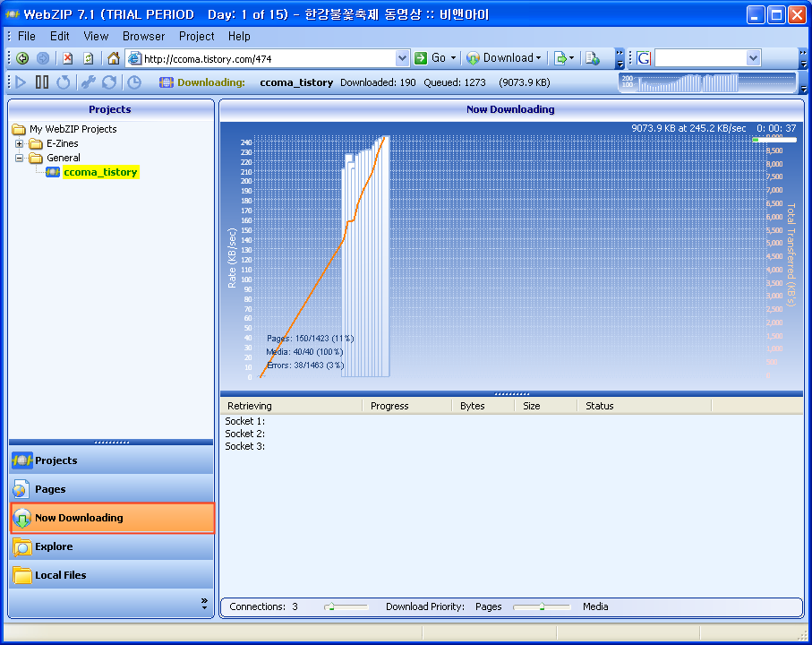Sort by the Size column header
Image resolution: width=812 pixels, height=645 pixels.
546,406
